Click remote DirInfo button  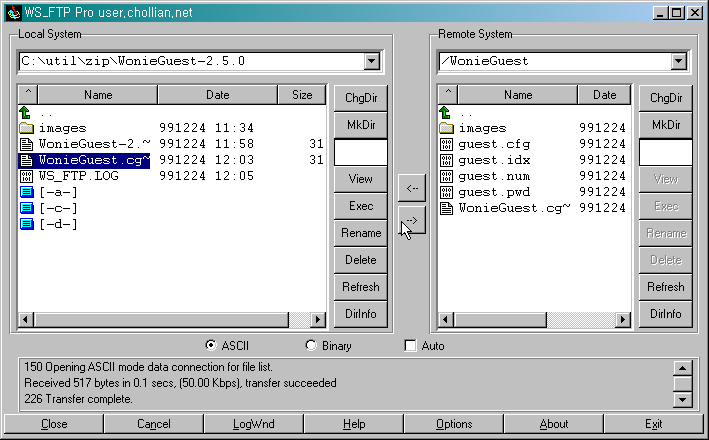pyautogui.click(x=666, y=314)
